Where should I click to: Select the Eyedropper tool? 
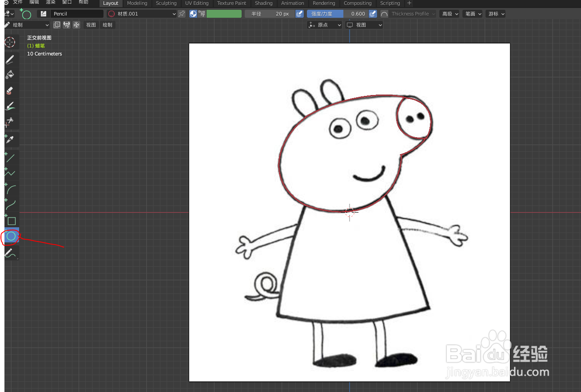click(10, 139)
